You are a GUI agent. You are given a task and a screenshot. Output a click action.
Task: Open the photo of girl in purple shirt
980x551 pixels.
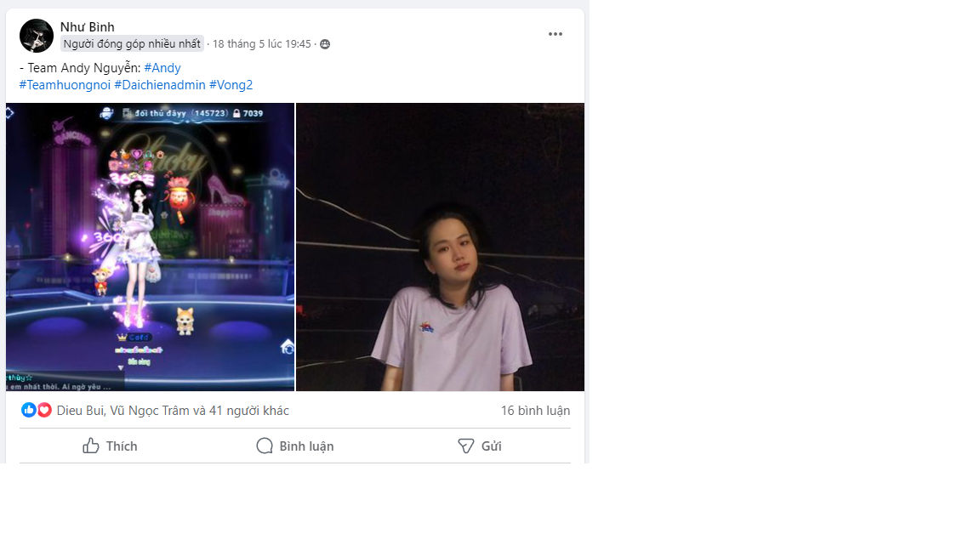440,247
